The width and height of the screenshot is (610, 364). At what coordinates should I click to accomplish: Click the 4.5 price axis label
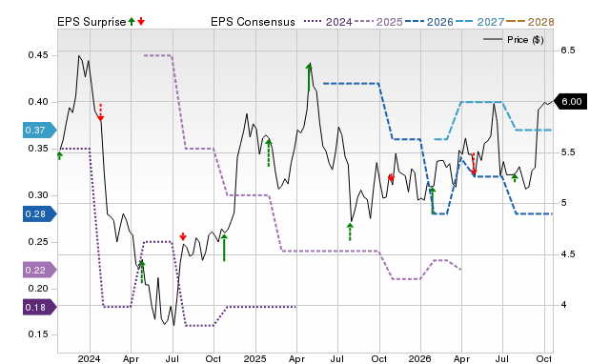click(568, 254)
